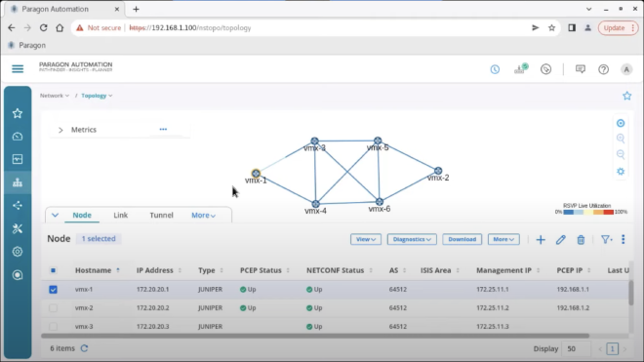The image size is (644, 362).
Task: Open the Network breadcrumb dropdown
Action: [55, 96]
